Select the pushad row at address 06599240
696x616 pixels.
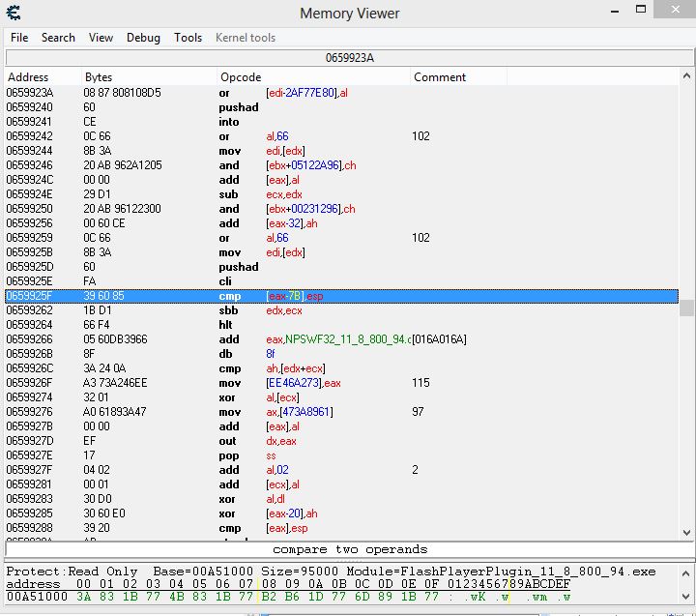338,107
